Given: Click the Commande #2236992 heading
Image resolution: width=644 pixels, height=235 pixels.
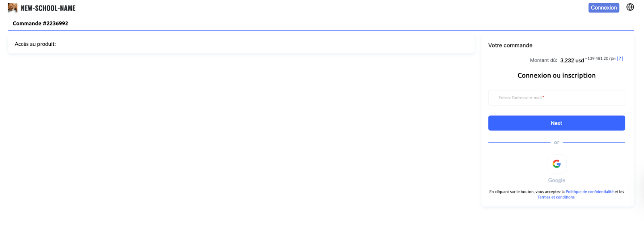Looking at the screenshot, I should pos(40,23).
